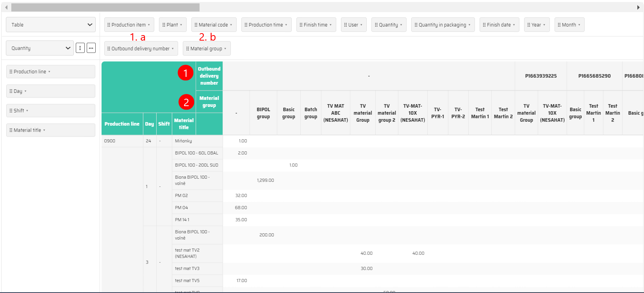Image resolution: width=644 pixels, height=293 pixels.
Task: Open the Table renderer dropdown
Action: point(51,25)
